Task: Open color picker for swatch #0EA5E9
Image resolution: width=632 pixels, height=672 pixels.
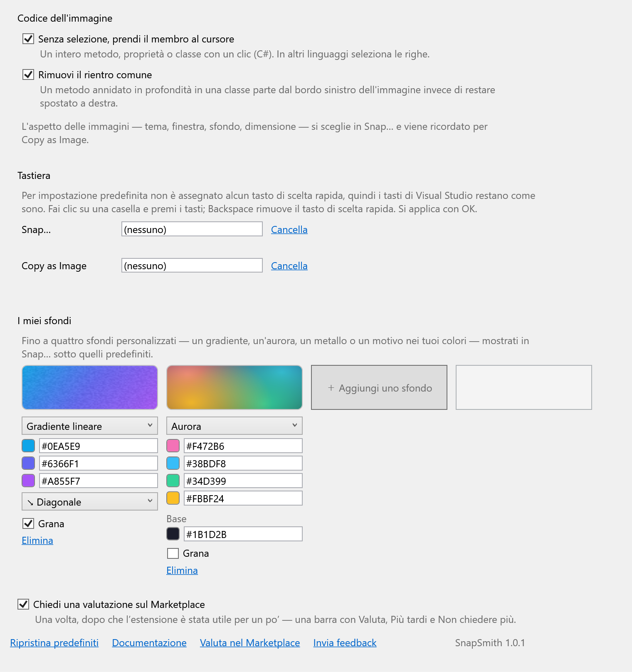Action: pyautogui.click(x=28, y=446)
